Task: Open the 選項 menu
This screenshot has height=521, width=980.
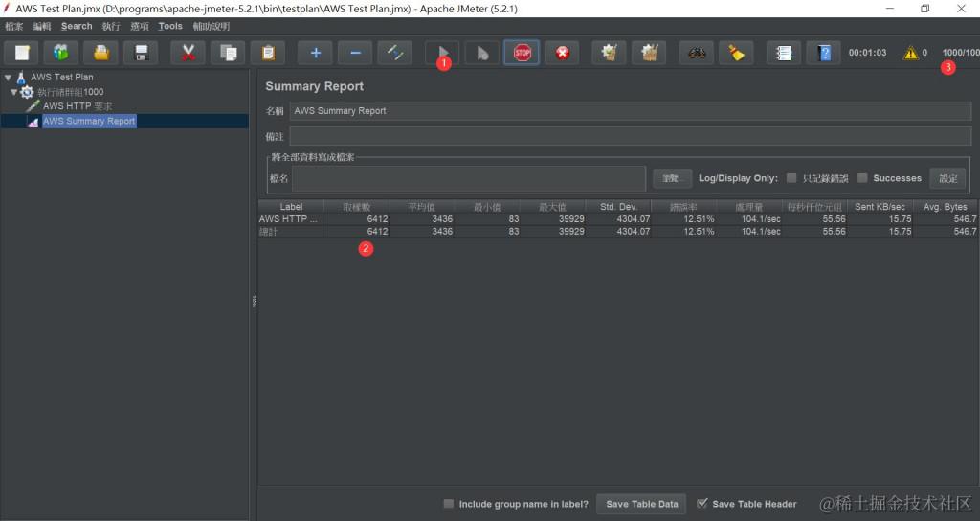Action: click(x=140, y=26)
